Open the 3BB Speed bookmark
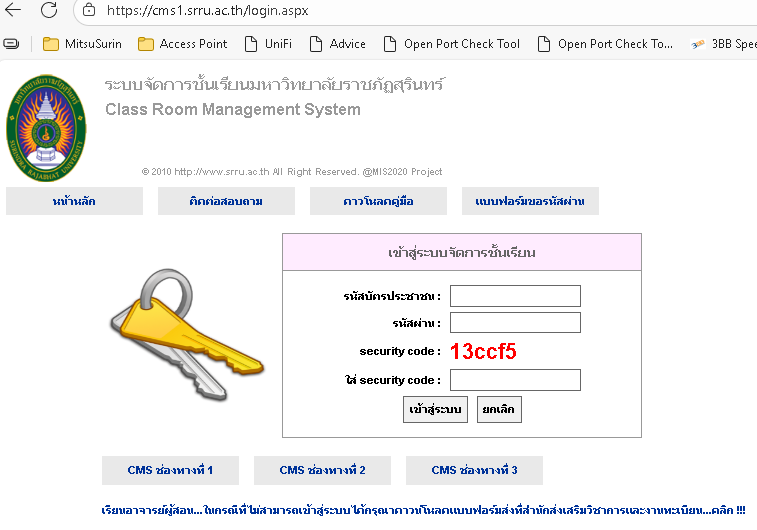The width and height of the screenshot is (757, 530). tap(724, 44)
